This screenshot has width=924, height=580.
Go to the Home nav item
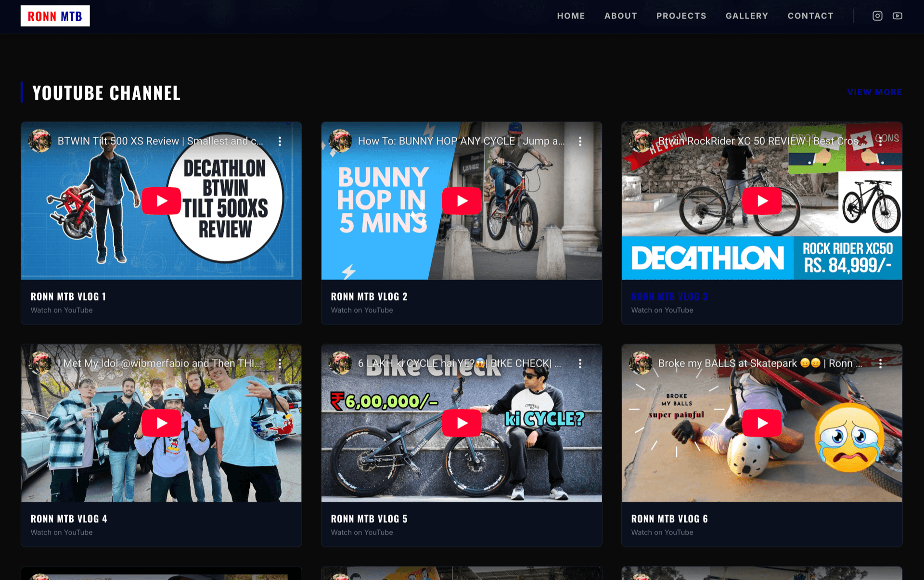pos(571,16)
